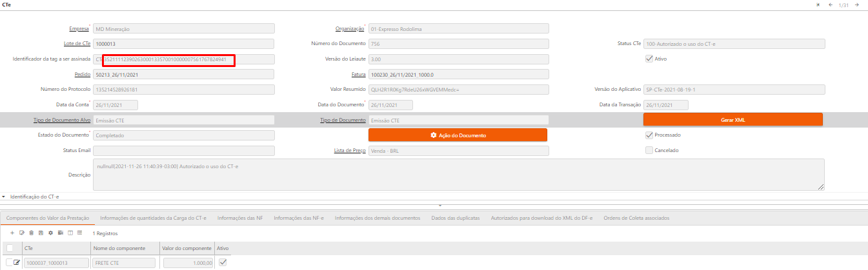Go to the previous record arrow
This screenshot has width=868, height=270.
pyautogui.click(x=830, y=5)
